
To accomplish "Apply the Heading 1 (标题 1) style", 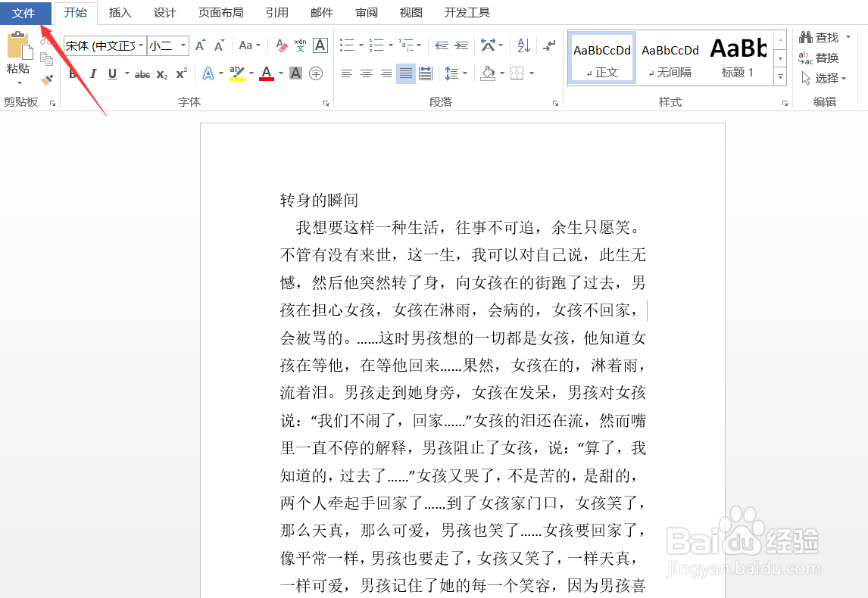I will [738, 58].
